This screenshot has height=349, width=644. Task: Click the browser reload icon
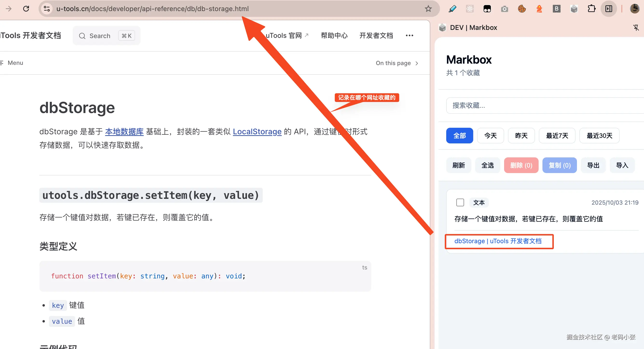pyautogui.click(x=26, y=9)
